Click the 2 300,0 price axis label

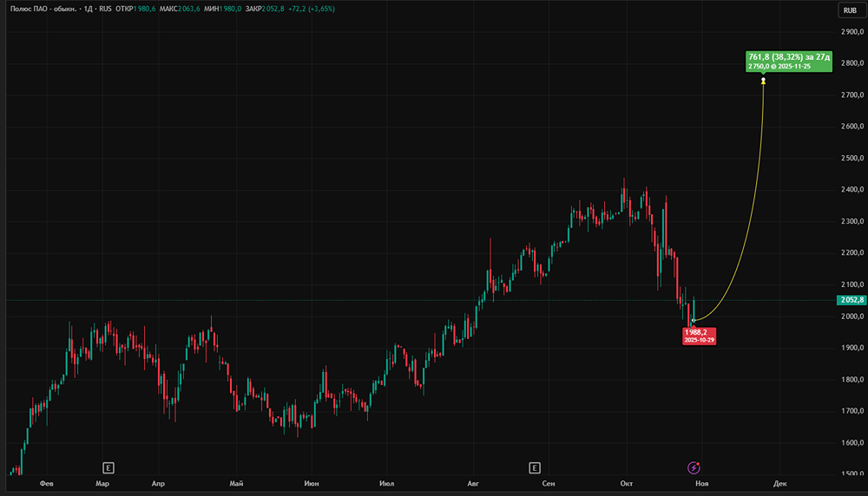click(x=852, y=221)
